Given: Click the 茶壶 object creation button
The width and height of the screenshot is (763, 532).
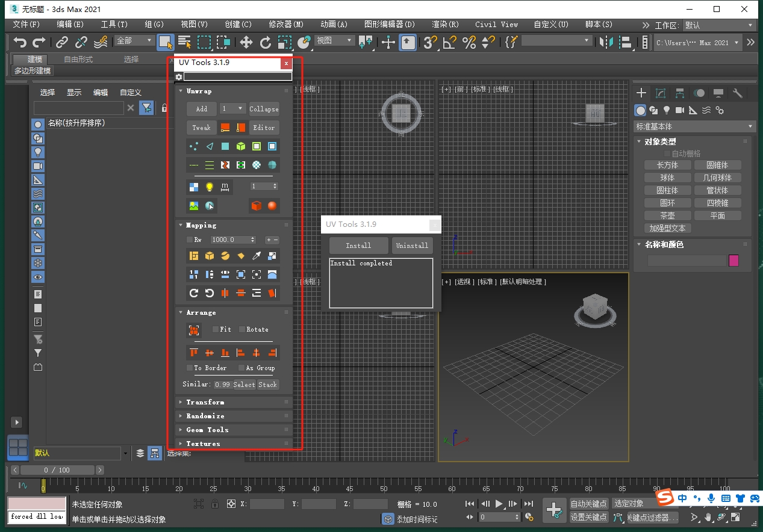Looking at the screenshot, I should click(x=667, y=215).
